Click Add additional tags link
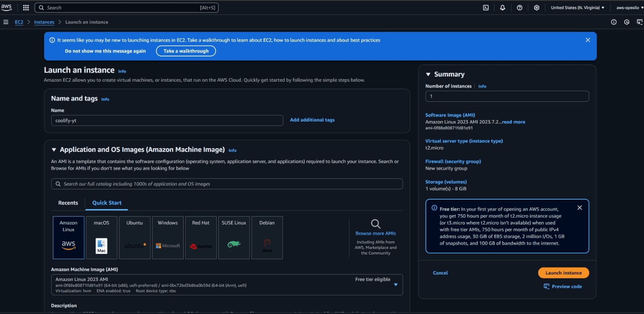 coord(312,120)
